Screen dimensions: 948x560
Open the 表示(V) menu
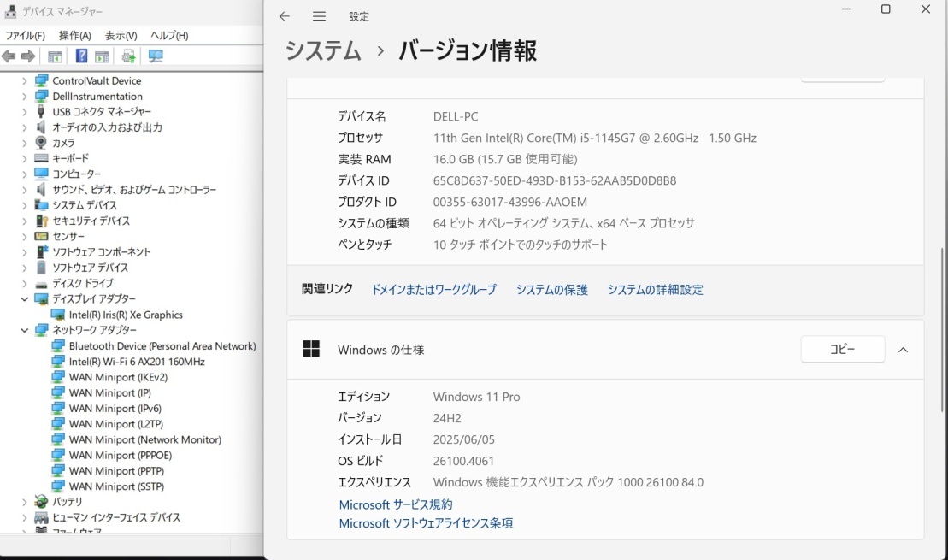121,36
